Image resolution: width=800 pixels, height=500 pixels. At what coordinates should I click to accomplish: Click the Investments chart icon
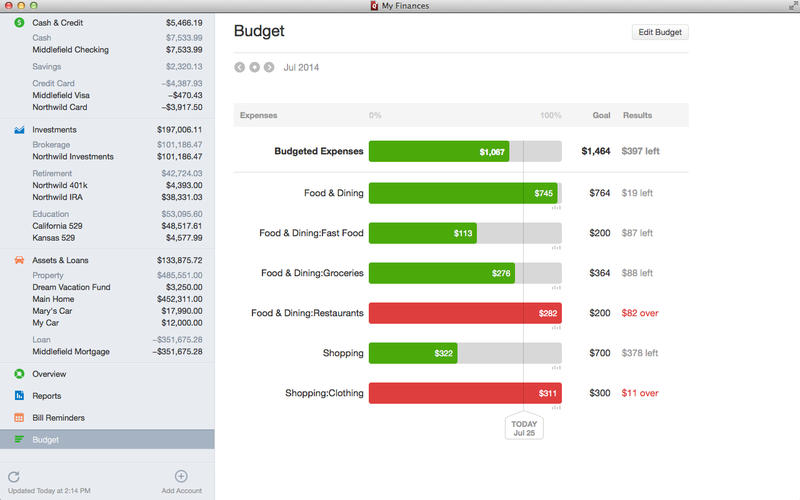pos(19,130)
